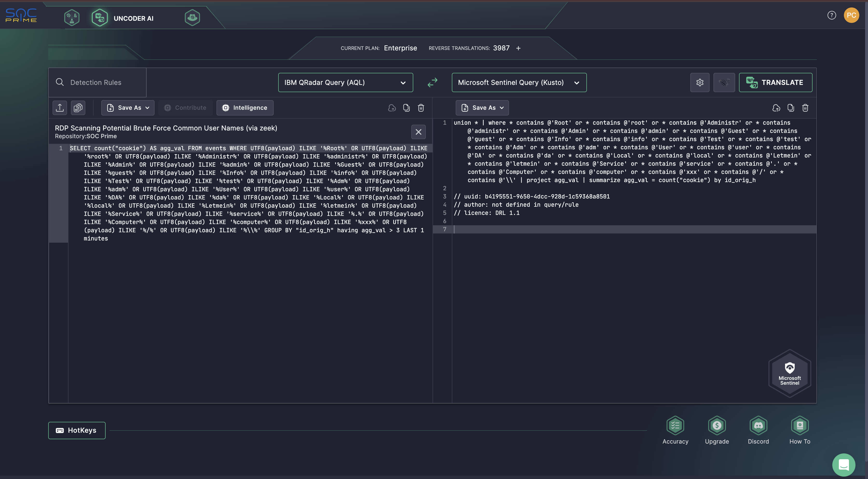Close the RDP Scanning rule header
This screenshot has height=479, width=868.
coord(418,132)
